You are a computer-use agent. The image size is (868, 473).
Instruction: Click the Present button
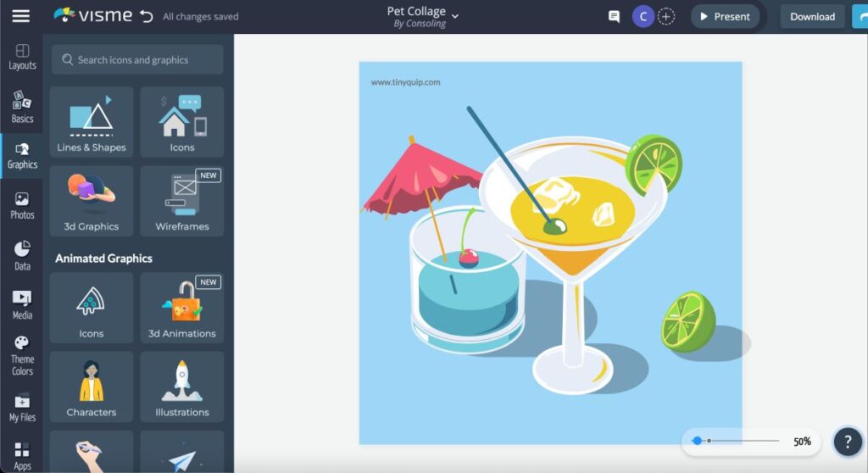click(x=726, y=17)
